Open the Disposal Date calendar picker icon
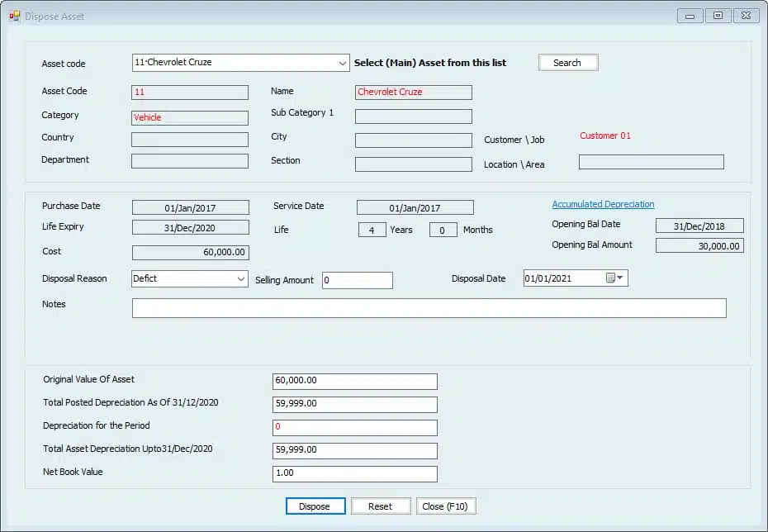This screenshot has height=532, width=768. [x=614, y=278]
